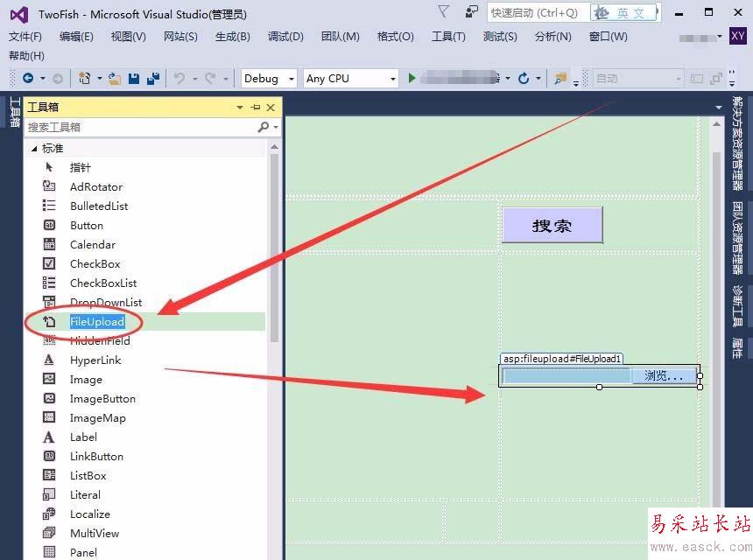The image size is (753, 560).
Task: Click the Save All toolbar icon
Action: point(153,78)
